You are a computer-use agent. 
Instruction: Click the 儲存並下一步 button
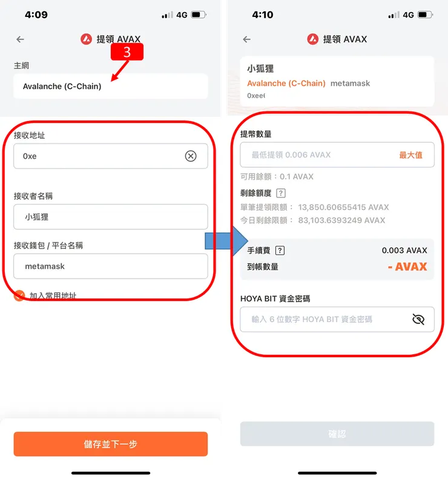point(111,444)
